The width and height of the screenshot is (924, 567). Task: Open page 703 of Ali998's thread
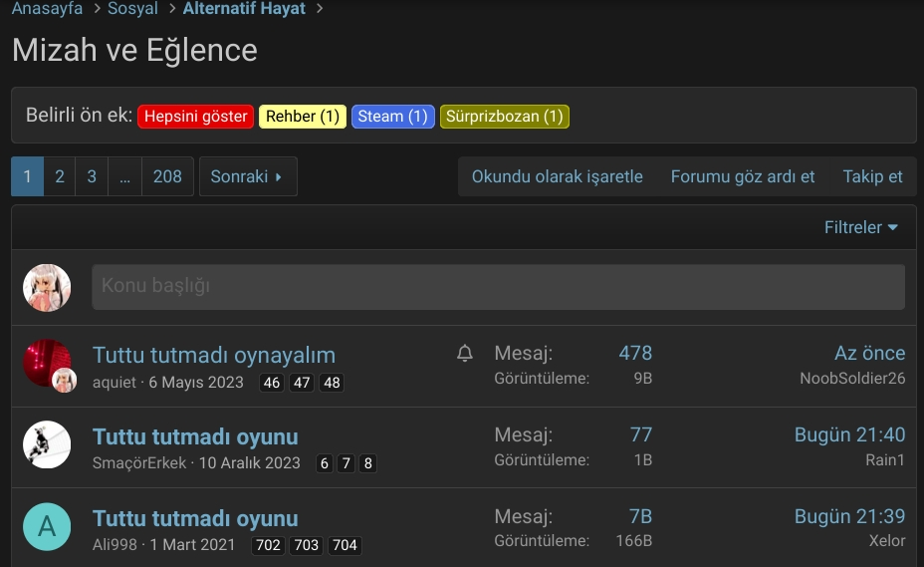pyautogui.click(x=307, y=545)
